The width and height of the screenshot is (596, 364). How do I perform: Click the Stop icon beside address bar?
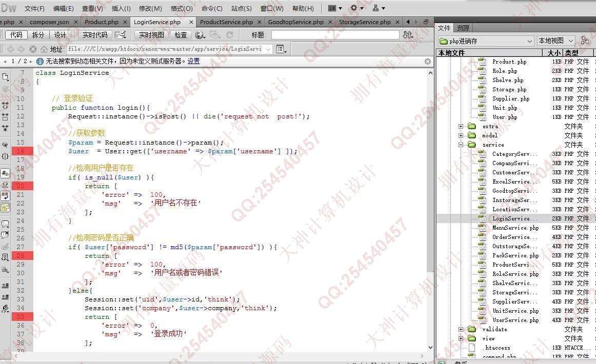pos(33,49)
